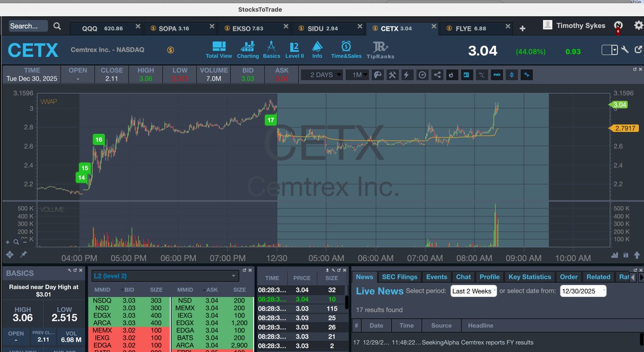This screenshot has height=352, width=644.
Task: Click the magnifier zoom icon on chart
Action: [x=15, y=243]
